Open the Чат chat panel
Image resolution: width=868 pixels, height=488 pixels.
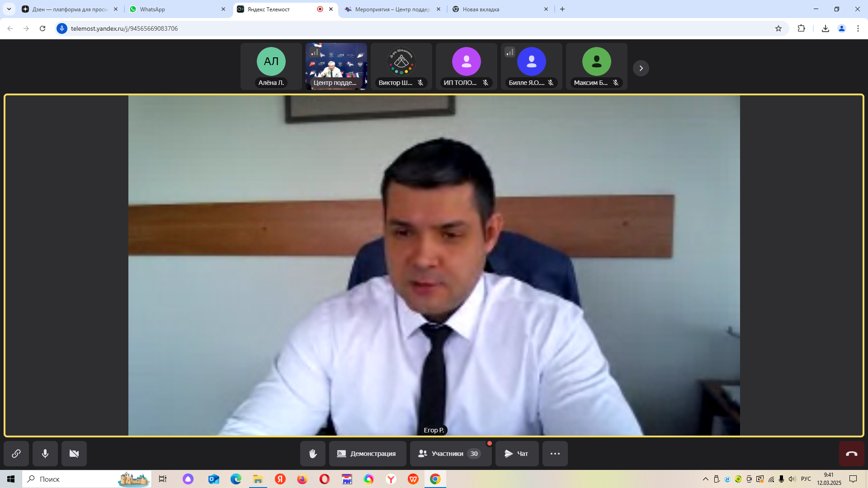pos(517,454)
